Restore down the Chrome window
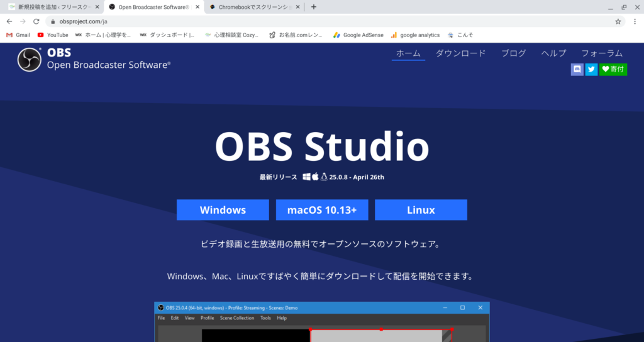The width and height of the screenshot is (644, 342). (624, 7)
